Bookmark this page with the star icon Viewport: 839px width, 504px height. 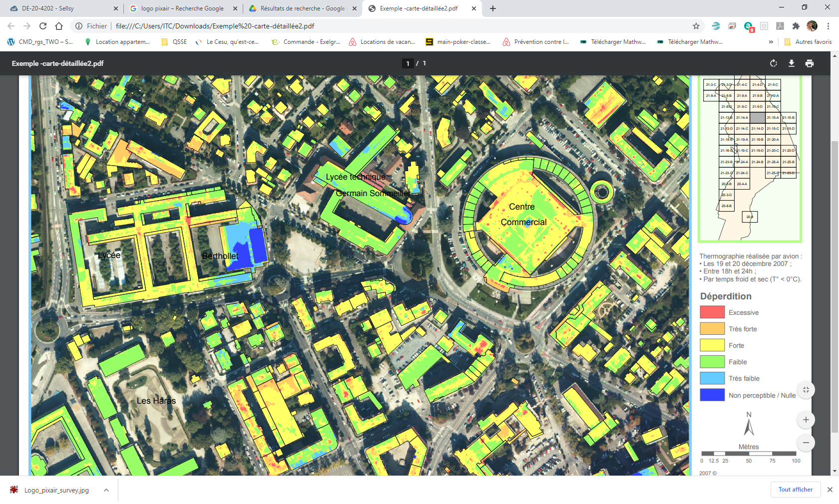[x=696, y=26]
